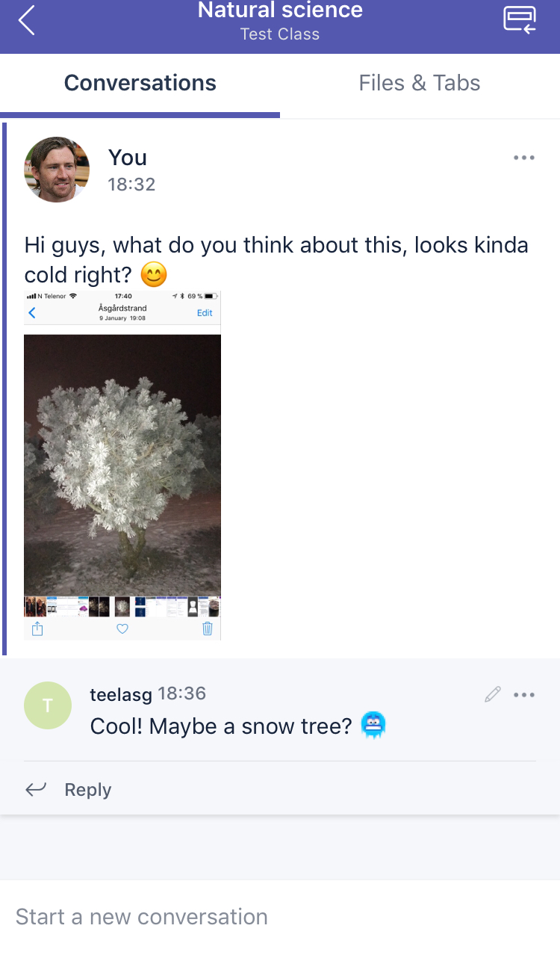This screenshot has width=560, height=955.
Task: Tap the frozen face emoji in reply
Action: tap(373, 725)
